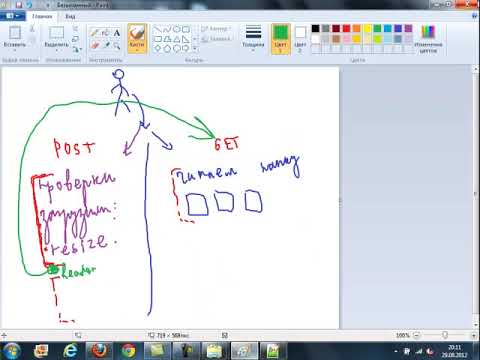480x360 pixels.
Task: Open the Paint Help icon
Action: 475,16
